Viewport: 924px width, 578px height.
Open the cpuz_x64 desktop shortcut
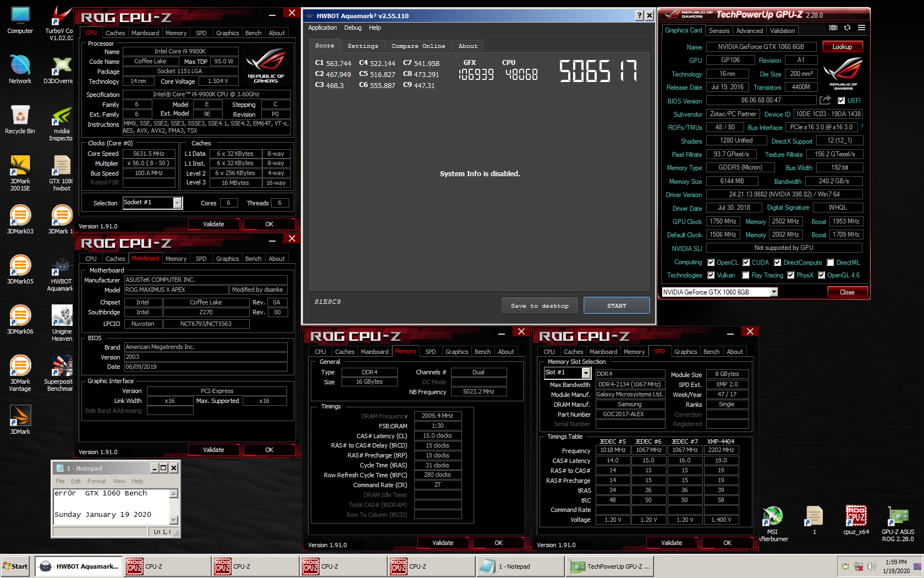[x=856, y=520]
